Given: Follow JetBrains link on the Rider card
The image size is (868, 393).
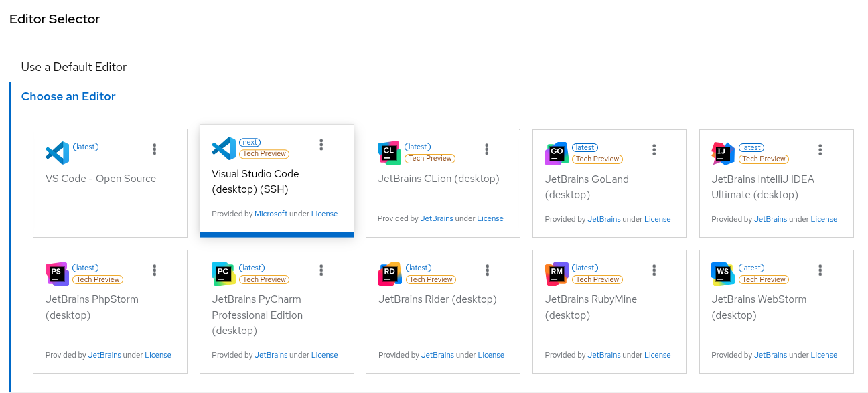Looking at the screenshot, I should [x=437, y=355].
